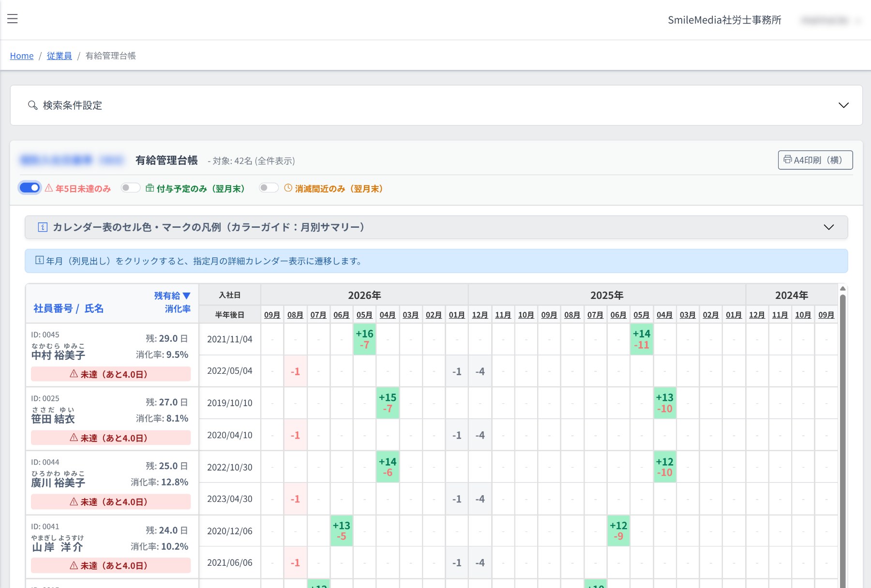Click 山岸 洋介's +13 -5 cell
The image size is (871, 588).
click(342, 531)
